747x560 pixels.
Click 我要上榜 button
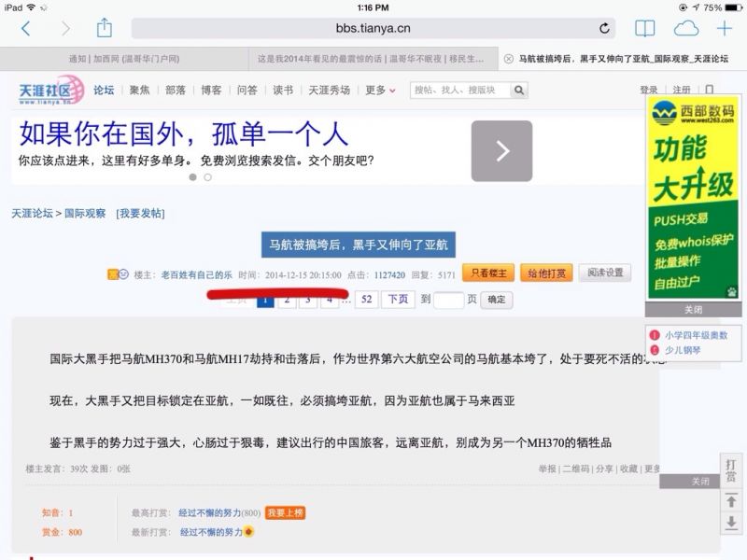coord(285,512)
